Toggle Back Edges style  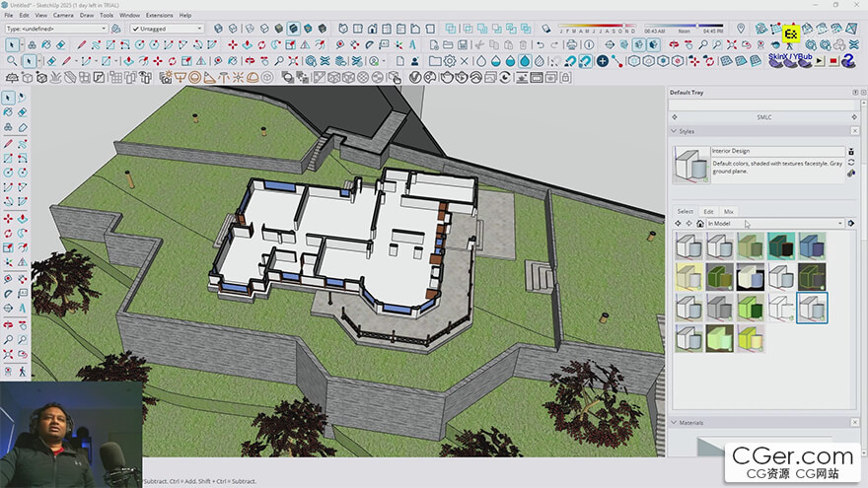(x=233, y=29)
